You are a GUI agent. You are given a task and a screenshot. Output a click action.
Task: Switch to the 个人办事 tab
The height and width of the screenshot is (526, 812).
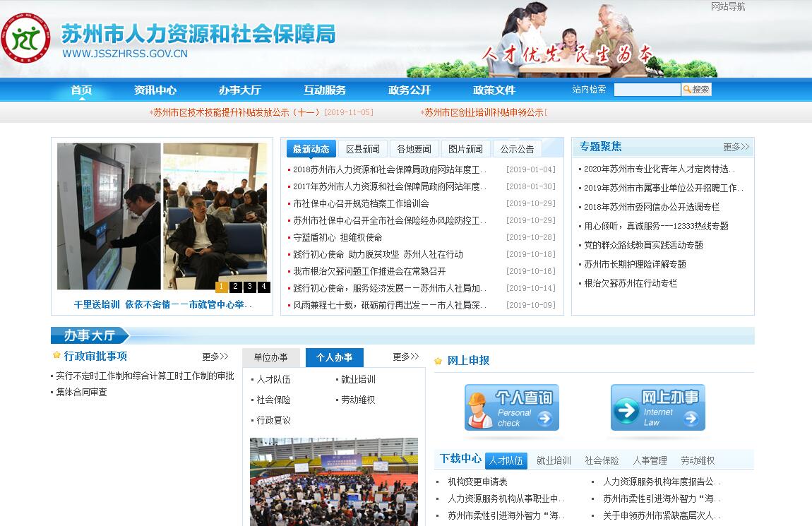[335, 357]
